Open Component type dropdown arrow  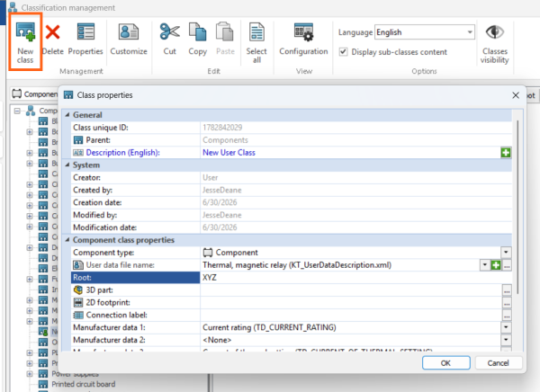[506, 253]
